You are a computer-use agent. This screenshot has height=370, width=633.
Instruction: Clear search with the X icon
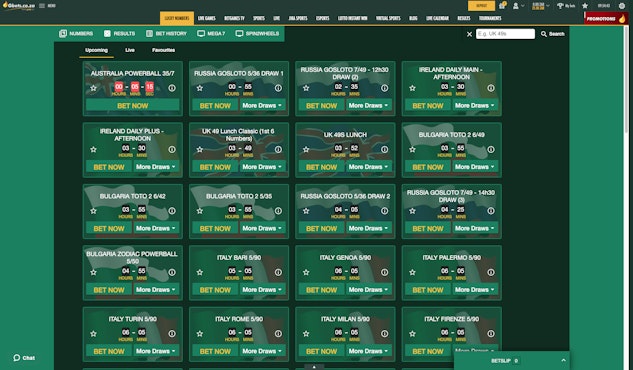click(469, 34)
